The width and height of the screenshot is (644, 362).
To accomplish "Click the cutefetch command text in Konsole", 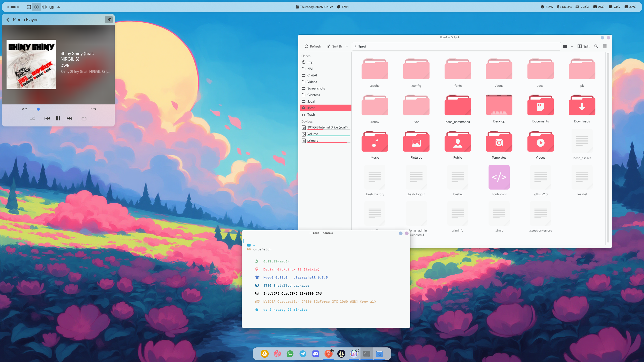I will (262, 249).
